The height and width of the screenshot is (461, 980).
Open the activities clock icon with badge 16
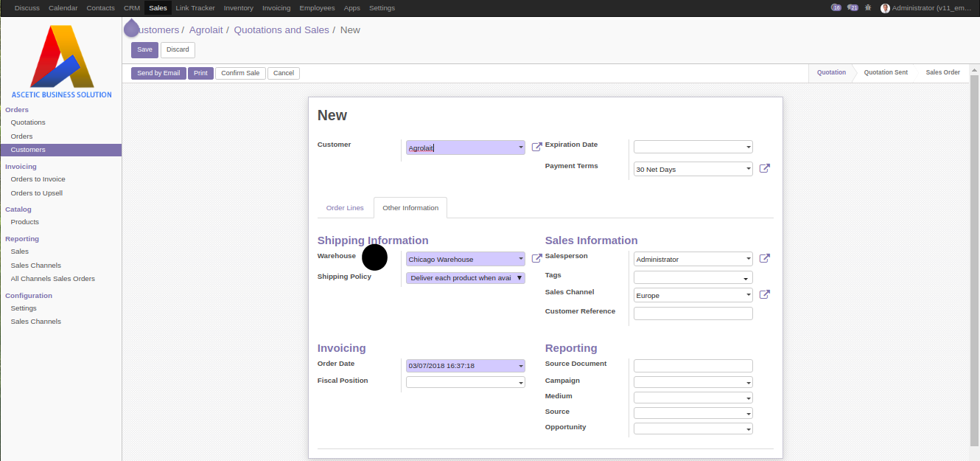coord(836,7)
